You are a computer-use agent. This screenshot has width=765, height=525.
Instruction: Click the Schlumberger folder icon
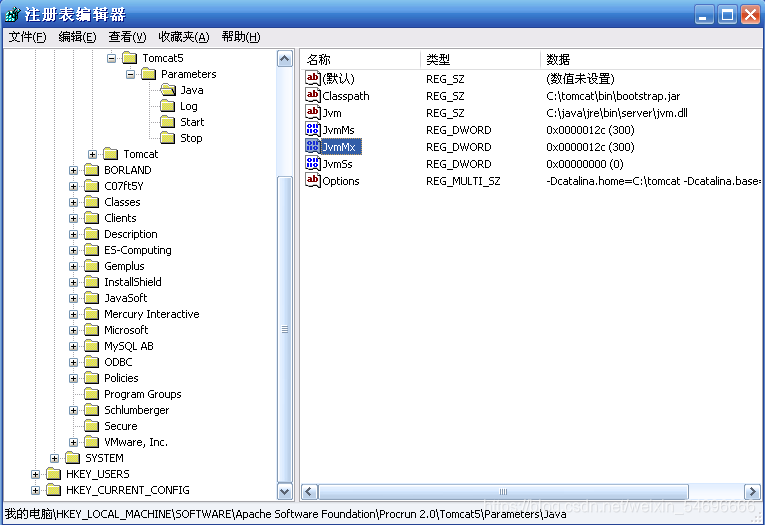coord(91,410)
